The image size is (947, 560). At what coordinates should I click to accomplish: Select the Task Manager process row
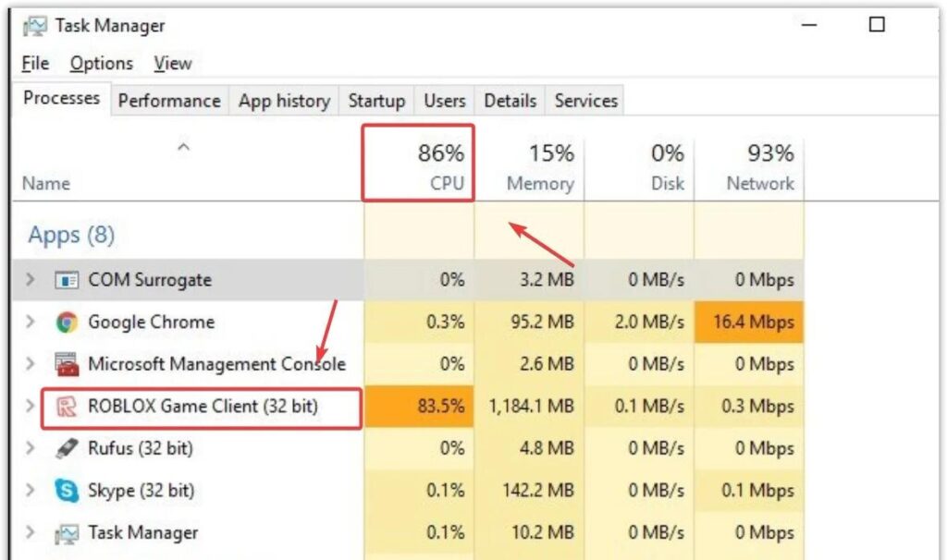click(408, 533)
